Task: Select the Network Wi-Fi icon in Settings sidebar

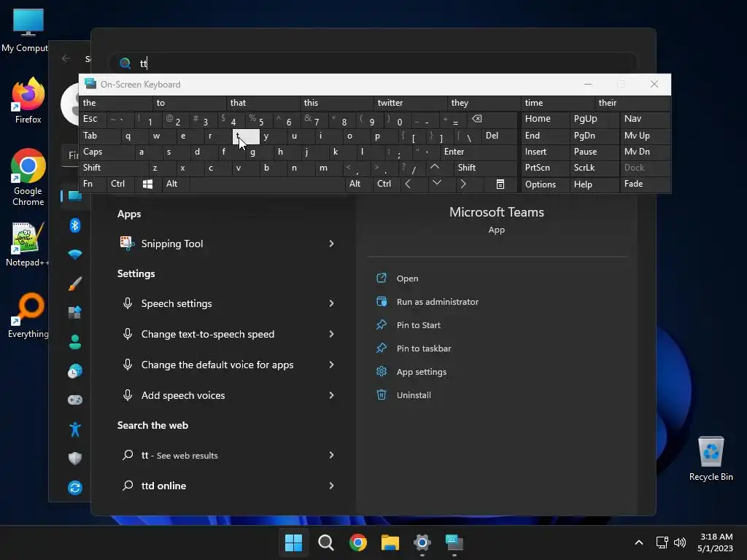Action: pos(75,254)
